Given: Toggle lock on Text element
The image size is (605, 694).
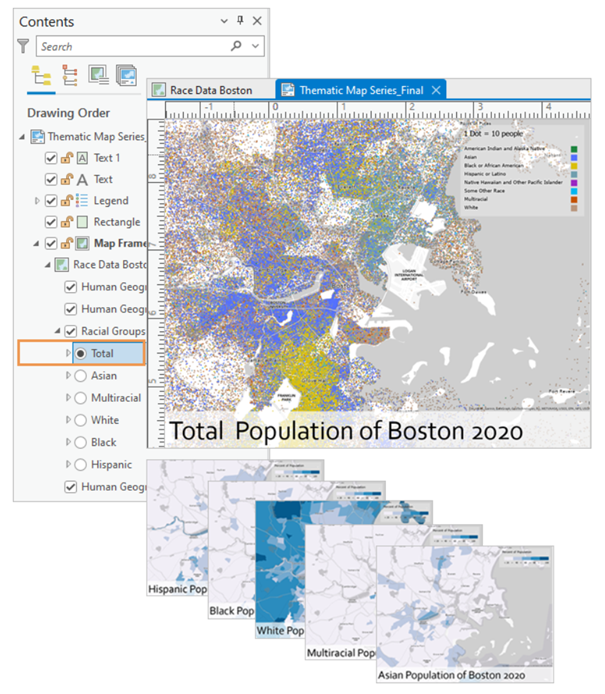Looking at the screenshot, I should coord(67,179).
